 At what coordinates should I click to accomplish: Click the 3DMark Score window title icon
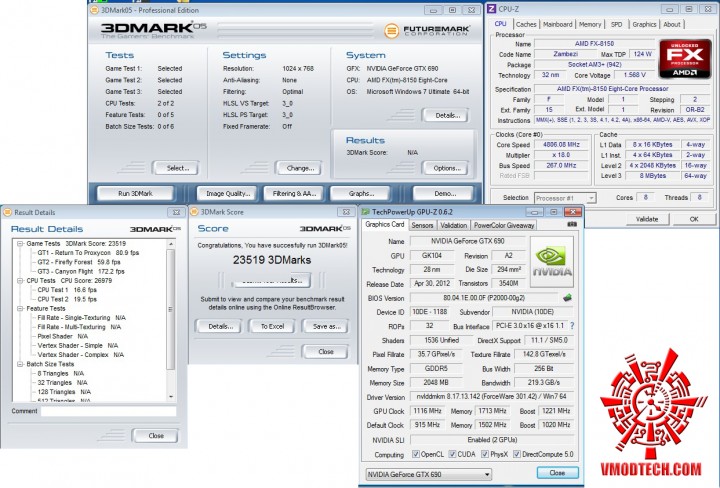pyautogui.click(x=194, y=212)
